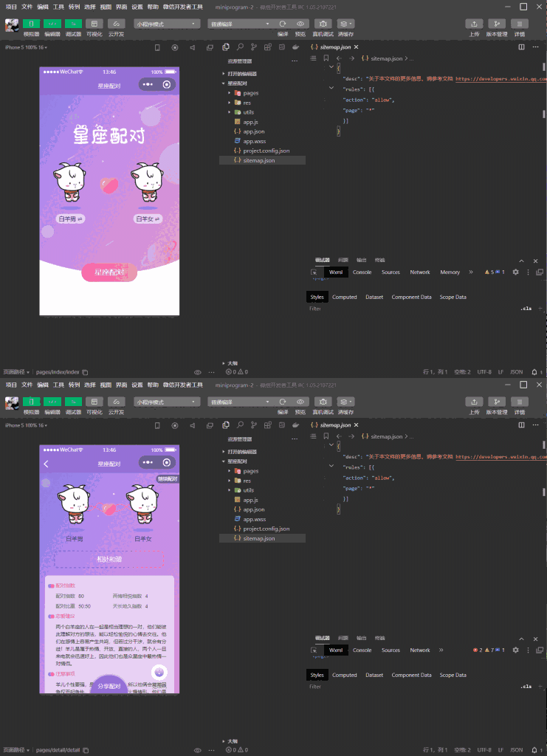Toggle the 模拟器 panel in the index-page window
This screenshot has width=547, height=756.
pyautogui.click(x=31, y=24)
